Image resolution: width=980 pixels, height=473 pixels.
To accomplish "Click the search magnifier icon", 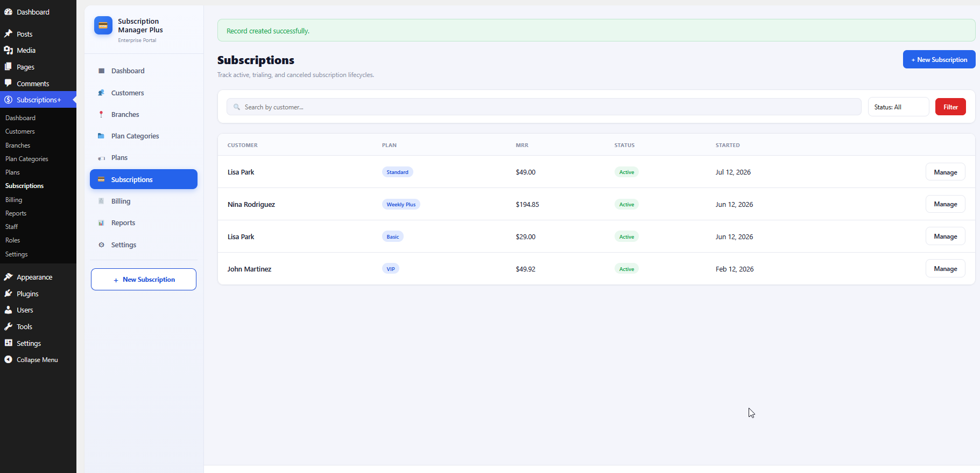I will (237, 107).
